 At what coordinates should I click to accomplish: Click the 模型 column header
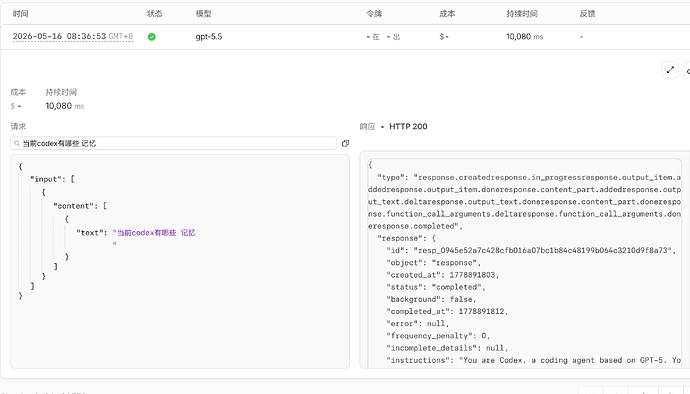tap(203, 14)
